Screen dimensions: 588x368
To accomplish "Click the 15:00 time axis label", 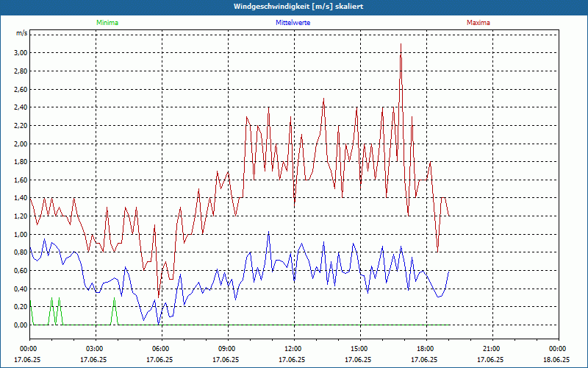I will click(x=360, y=349).
